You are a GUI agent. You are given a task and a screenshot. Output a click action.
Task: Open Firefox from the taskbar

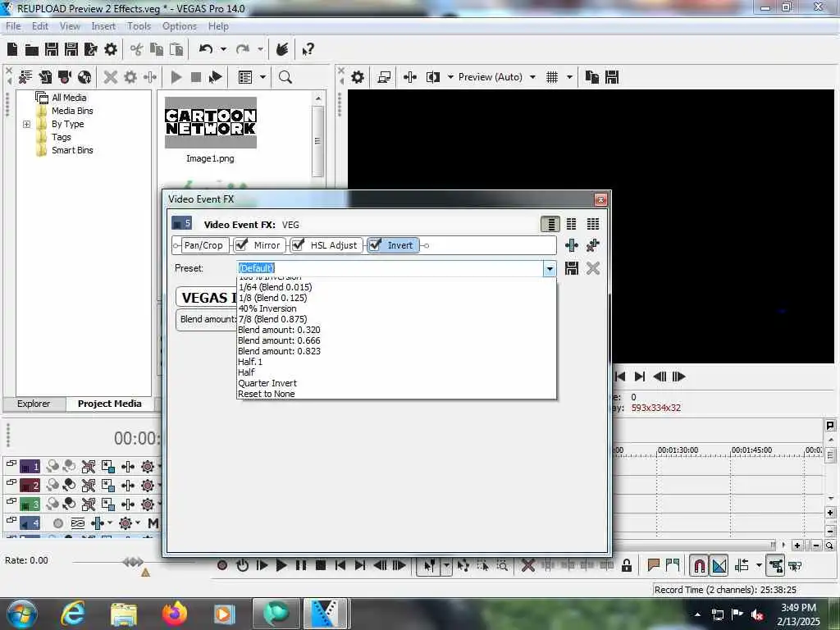click(174, 614)
